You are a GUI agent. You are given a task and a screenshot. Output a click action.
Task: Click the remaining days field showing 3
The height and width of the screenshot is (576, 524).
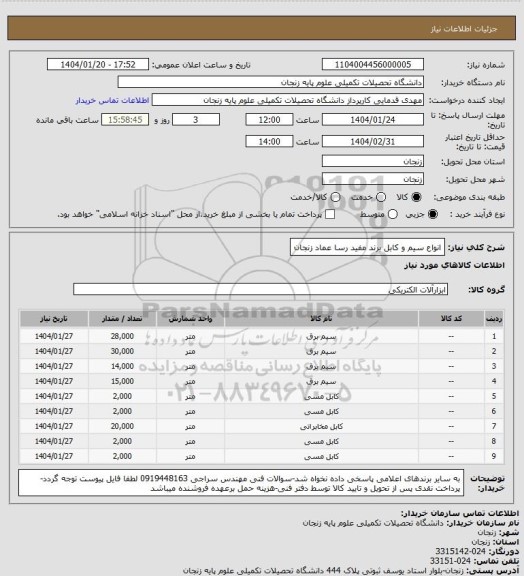[x=196, y=120]
